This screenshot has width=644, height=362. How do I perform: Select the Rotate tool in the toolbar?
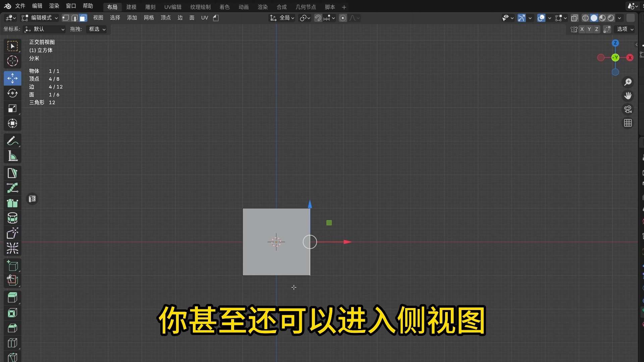coord(12,93)
